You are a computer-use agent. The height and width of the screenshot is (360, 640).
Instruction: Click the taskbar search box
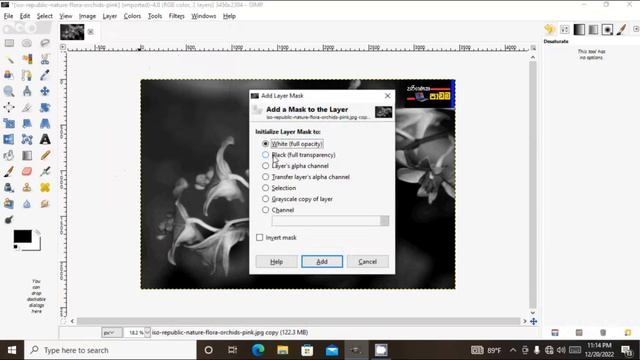111,350
